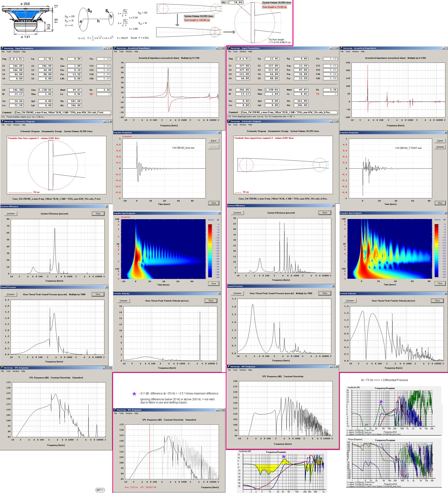Click the Hornresp icon in the Acoustical Impedance title bar with Multiply by 0,1198
The image size is (448, 493).
pyautogui.click(x=115, y=48)
